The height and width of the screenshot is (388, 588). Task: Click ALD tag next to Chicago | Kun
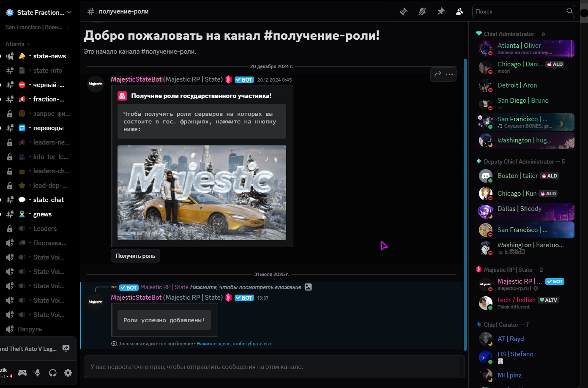pyautogui.click(x=548, y=194)
